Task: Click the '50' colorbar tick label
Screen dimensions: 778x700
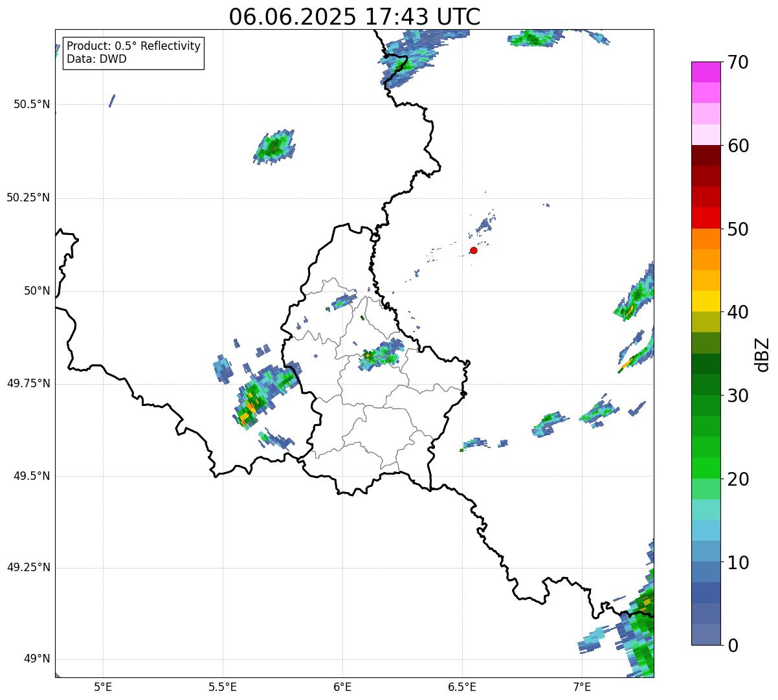Action: tap(738, 229)
